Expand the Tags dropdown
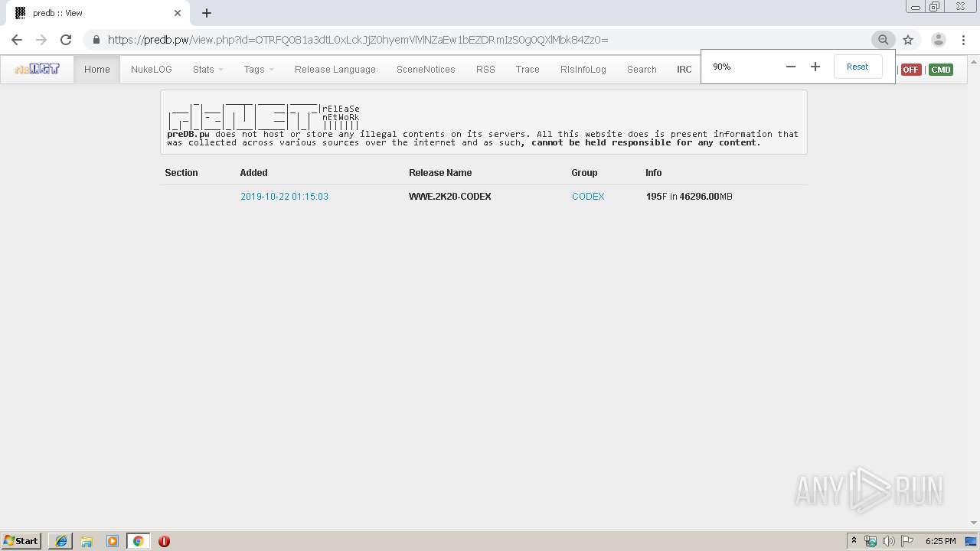 [259, 69]
